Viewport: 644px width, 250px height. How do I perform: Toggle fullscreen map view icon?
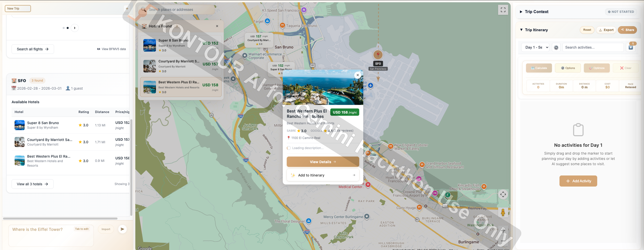503,10
